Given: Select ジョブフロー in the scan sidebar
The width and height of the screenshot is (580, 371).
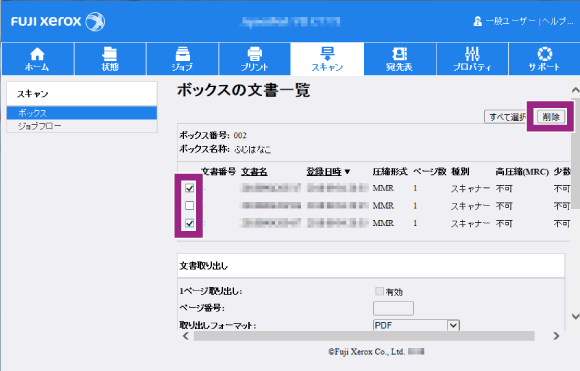Looking at the screenshot, I should 82,126.
